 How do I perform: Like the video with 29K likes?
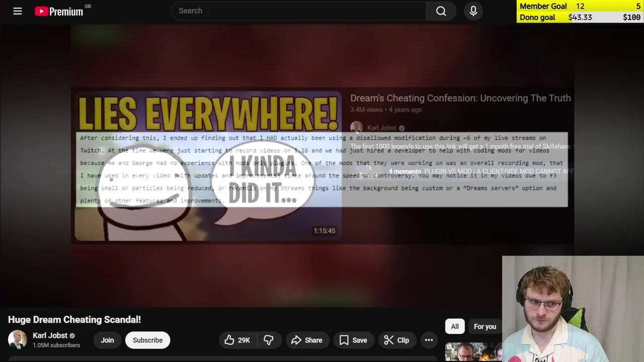[x=237, y=340]
